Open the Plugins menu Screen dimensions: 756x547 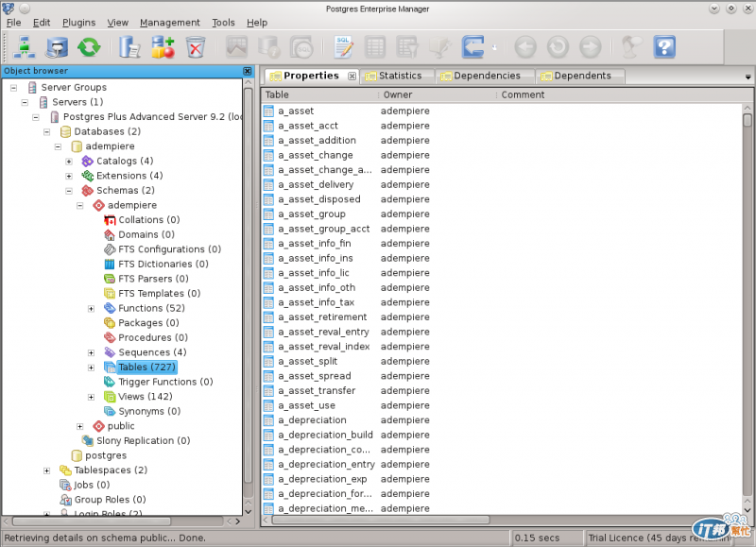coord(79,23)
